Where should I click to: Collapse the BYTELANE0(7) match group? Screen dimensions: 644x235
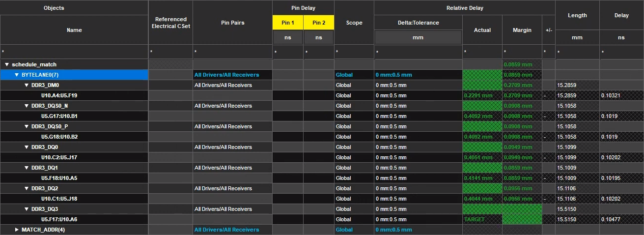pyautogui.click(x=17, y=75)
